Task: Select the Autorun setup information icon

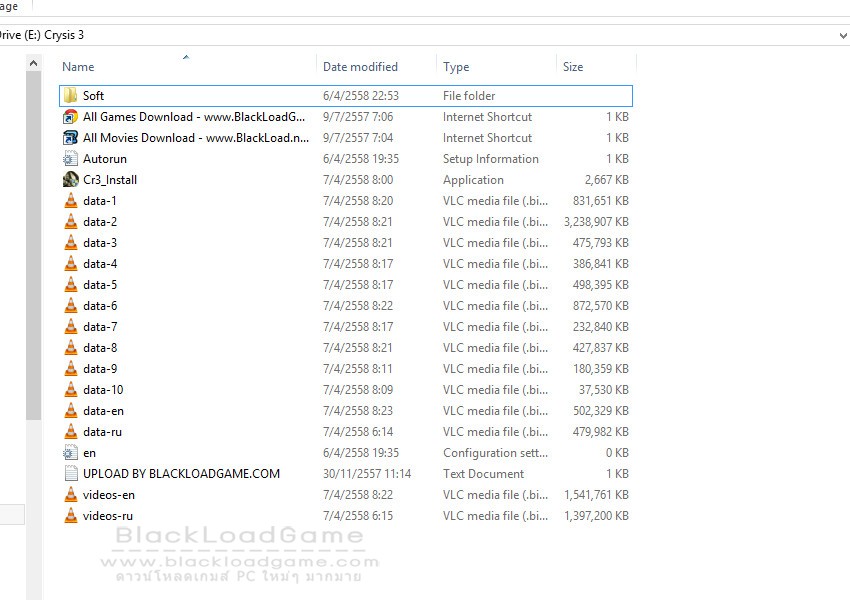Action: click(70, 159)
